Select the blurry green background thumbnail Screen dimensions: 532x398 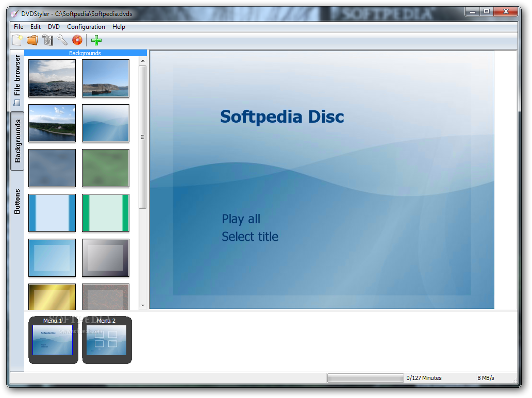coord(106,168)
